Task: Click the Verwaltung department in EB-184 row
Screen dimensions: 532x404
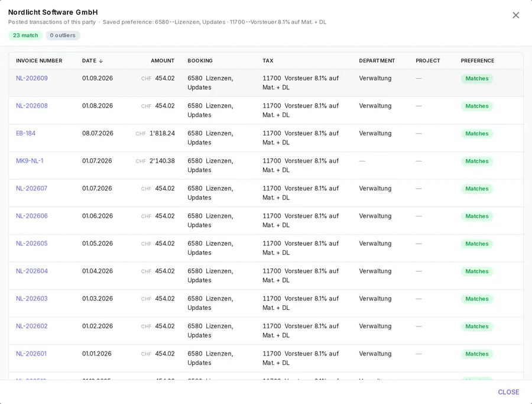Action: click(x=375, y=133)
